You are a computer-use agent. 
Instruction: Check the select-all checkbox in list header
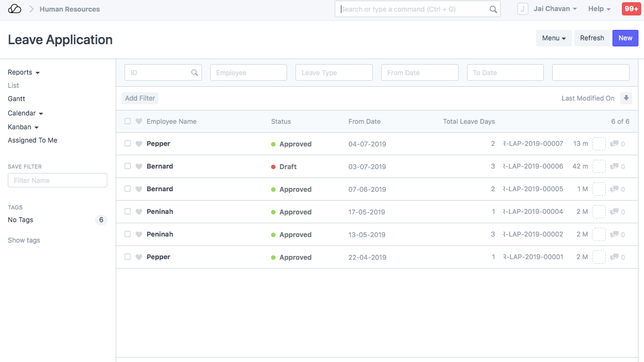coord(128,122)
